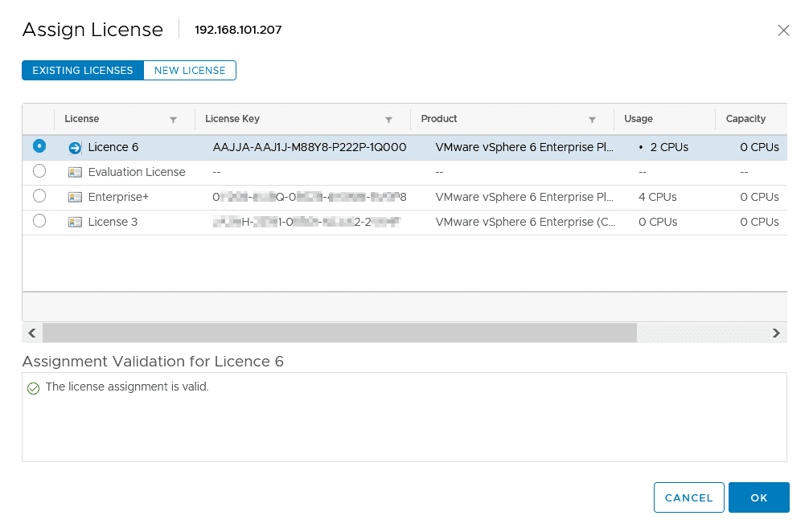Image resolution: width=809 pixels, height=532 pixels.
Task: Open the License Key column filter
Action: point(389,120)
